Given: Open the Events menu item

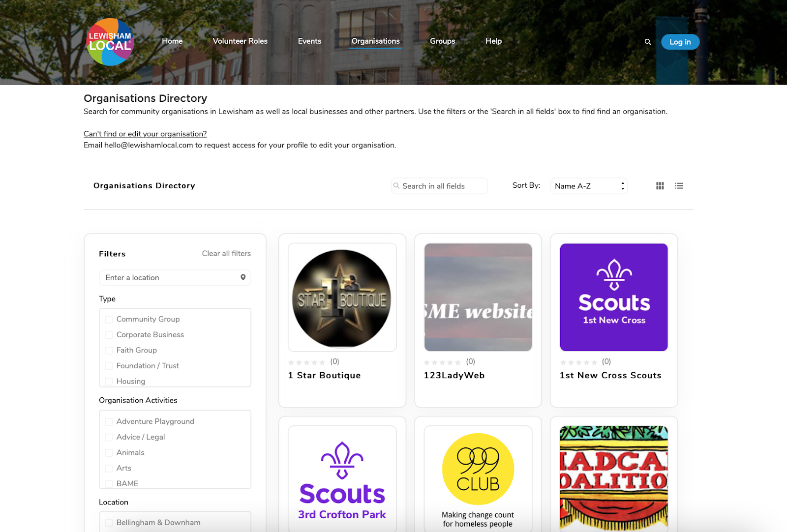Looking at the screenshot, I should coord(309,41).
